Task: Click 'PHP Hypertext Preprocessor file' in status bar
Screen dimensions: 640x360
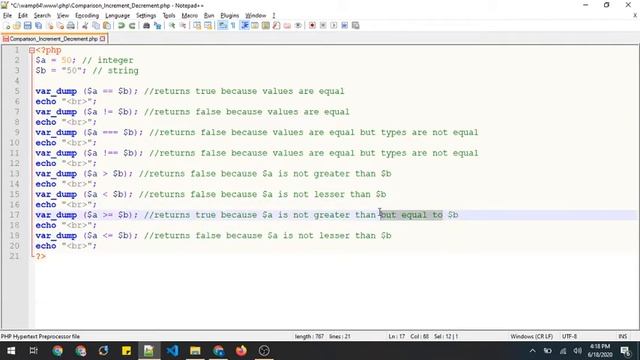Action: [40, 336]
